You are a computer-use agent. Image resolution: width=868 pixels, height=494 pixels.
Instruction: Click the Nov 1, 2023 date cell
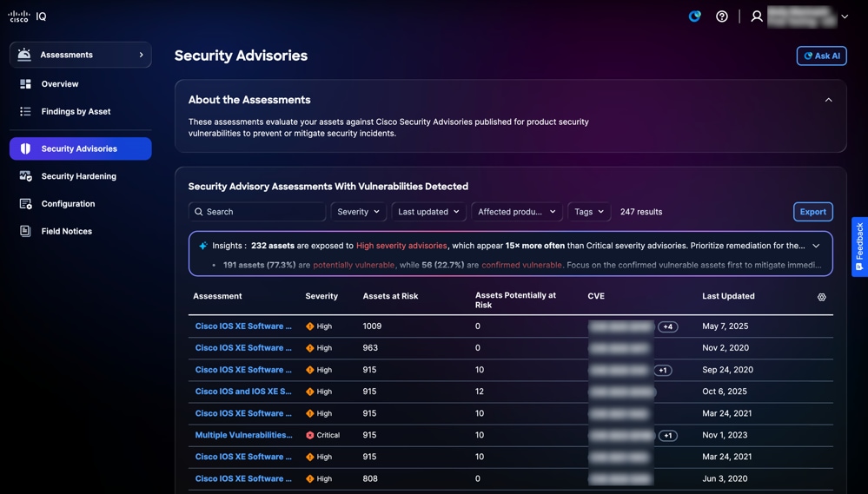[x=725, y=435]
